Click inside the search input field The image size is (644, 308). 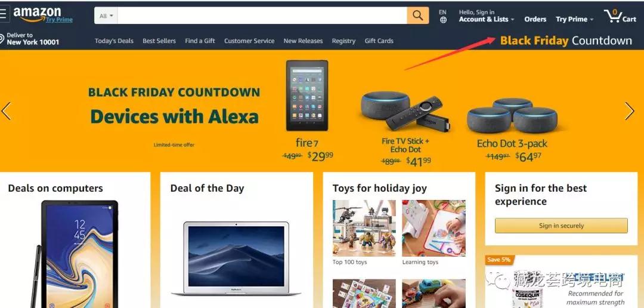(262, 16)
